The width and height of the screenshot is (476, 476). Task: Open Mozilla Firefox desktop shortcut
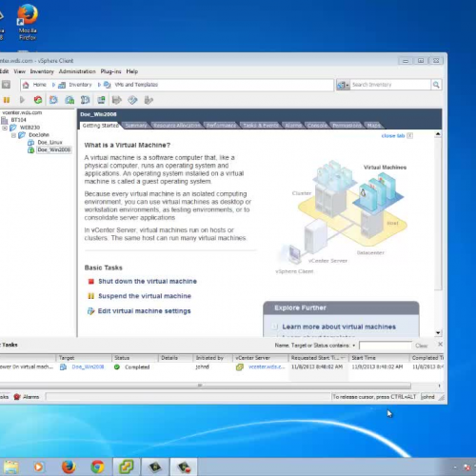[x=28, y=22]
